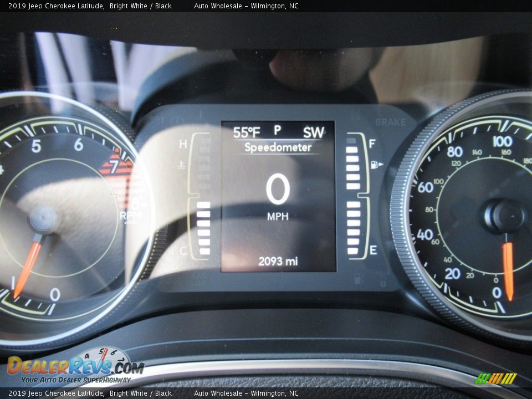The height and width of the screenshot is (399, 532).
Task: Click top "Auto Wholesale - Wilmington, NC" text
Action: [x=246, y=6]
